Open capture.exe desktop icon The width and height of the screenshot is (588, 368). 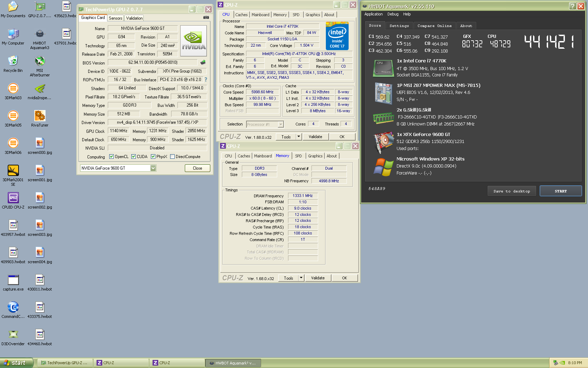[x=13, y=283]
